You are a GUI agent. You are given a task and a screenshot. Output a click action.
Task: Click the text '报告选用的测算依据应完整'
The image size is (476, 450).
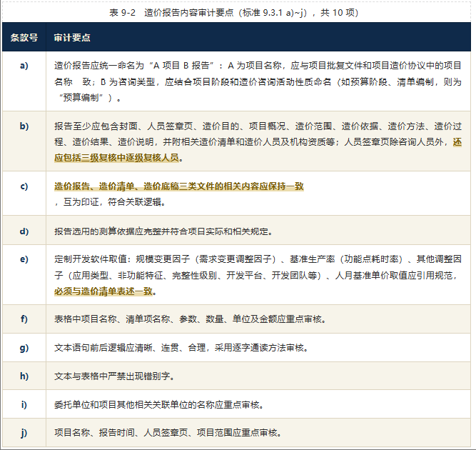[x=108, y=231]
